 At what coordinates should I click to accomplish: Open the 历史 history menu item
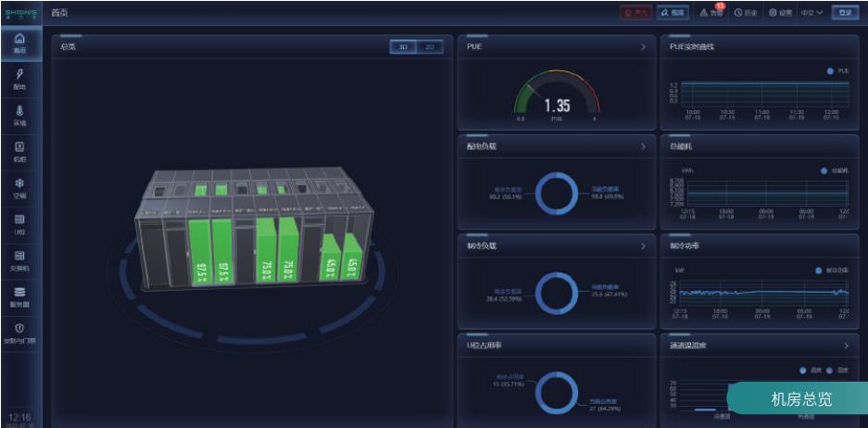pyautogui.click(x=746, y=12)
